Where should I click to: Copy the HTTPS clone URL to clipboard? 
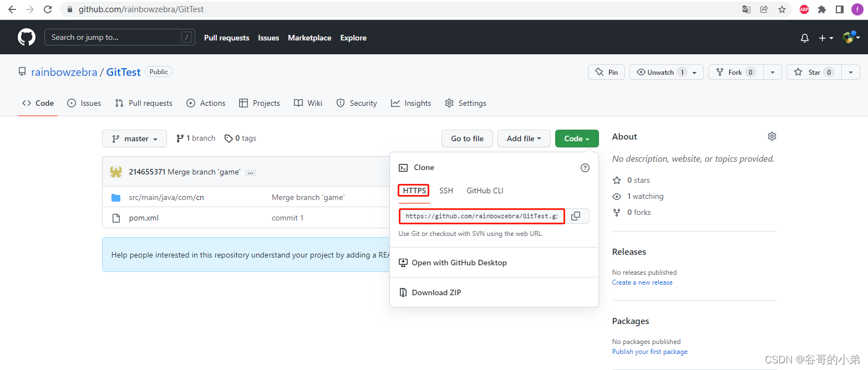576,216
